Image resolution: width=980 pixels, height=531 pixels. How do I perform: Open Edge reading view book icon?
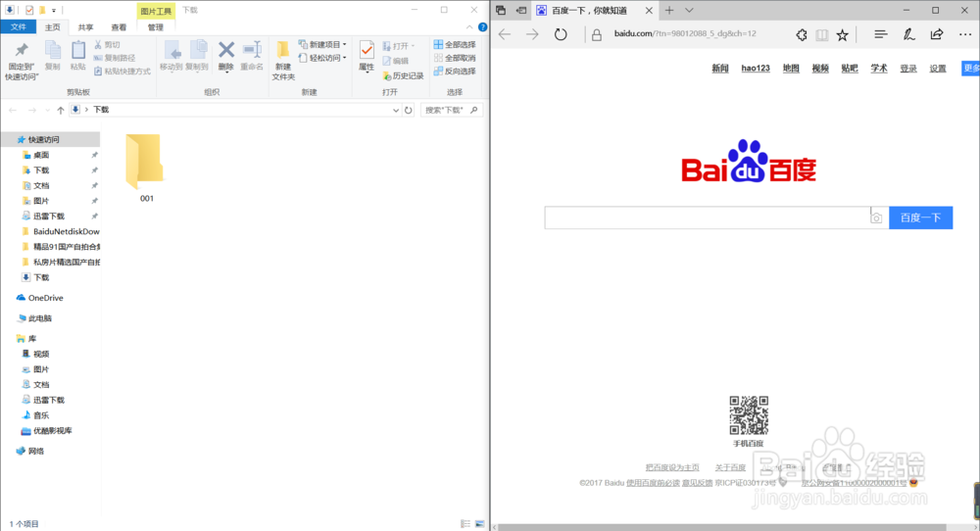(x=822, y=35)
